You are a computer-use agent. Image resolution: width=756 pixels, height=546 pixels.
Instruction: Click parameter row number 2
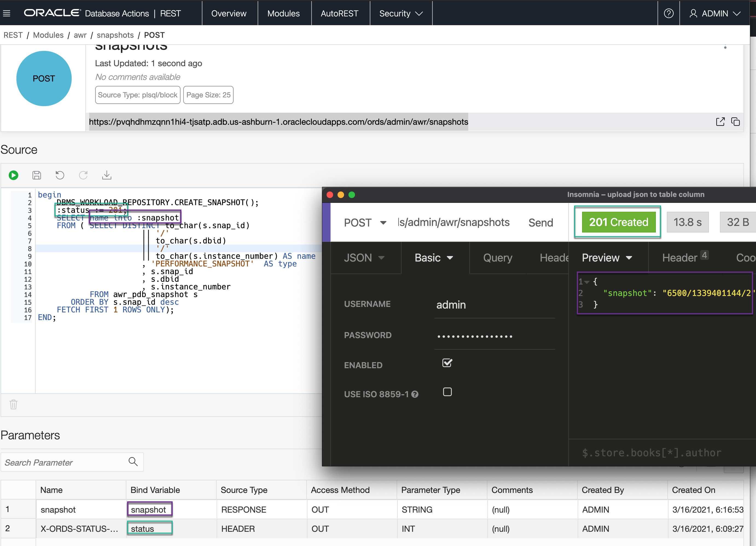coord(18,529)
